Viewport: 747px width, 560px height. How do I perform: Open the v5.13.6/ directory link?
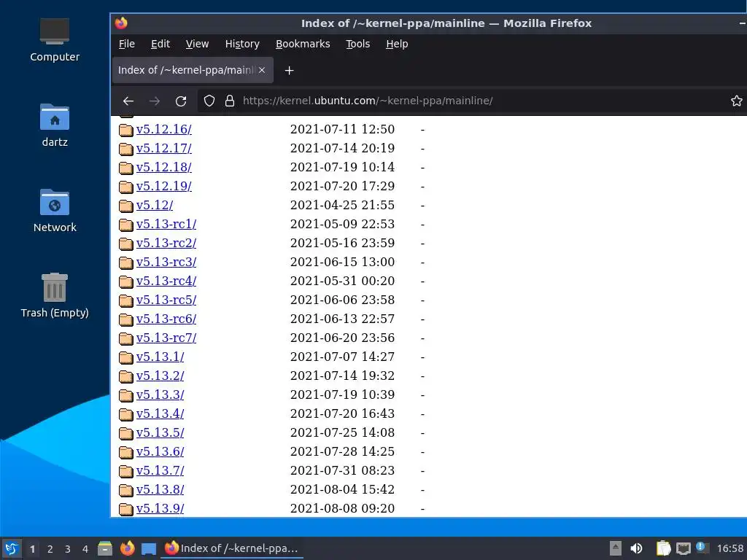point(160,451)
